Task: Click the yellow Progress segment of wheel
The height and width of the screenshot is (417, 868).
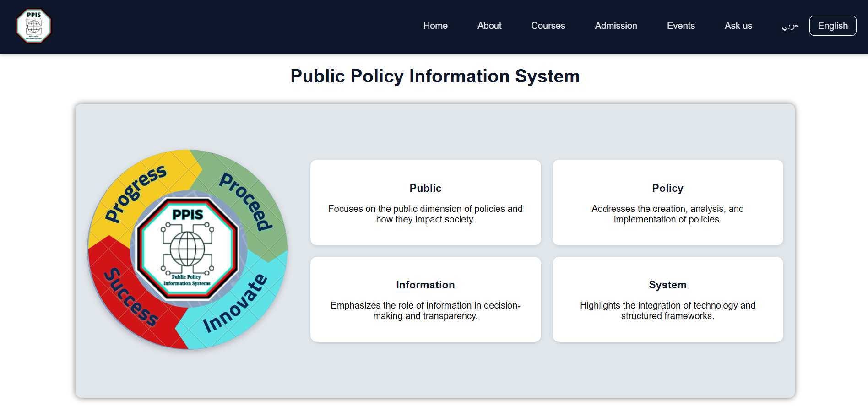Action: coord(136,191)
